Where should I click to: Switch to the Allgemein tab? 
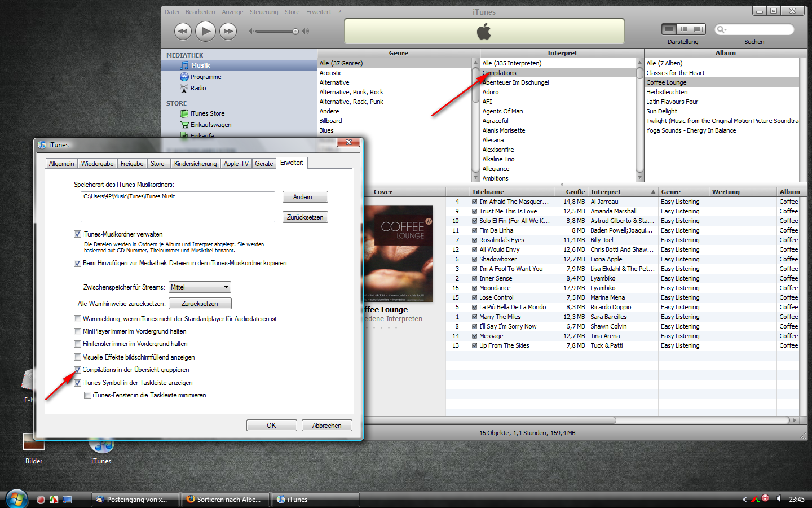coord(61,164)
